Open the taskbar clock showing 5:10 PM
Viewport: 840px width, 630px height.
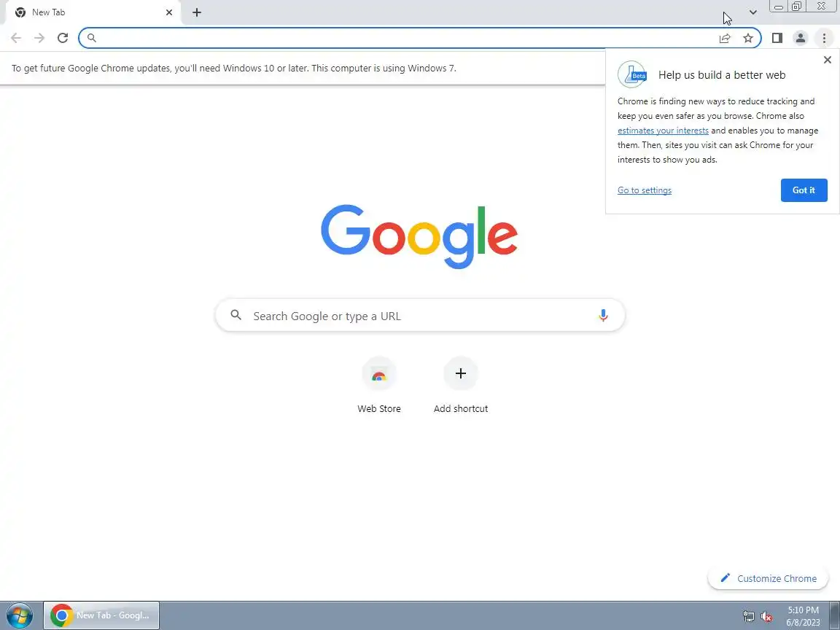[x=803, y=616]
